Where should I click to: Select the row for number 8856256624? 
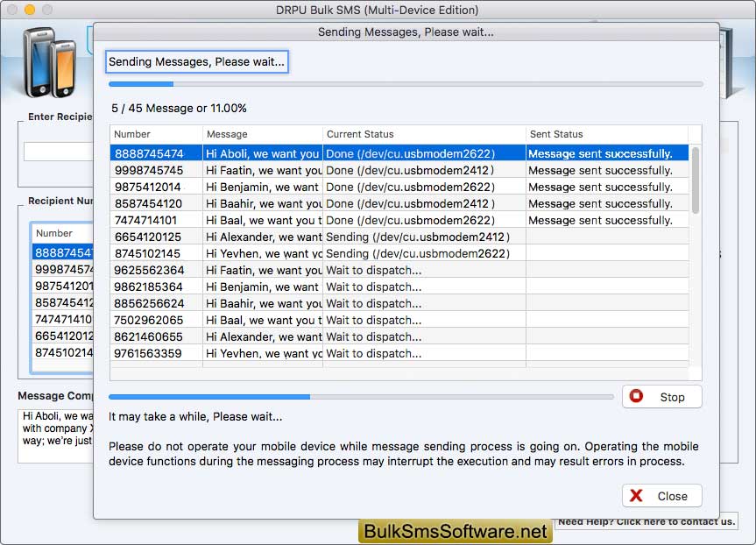coord(399,303)
